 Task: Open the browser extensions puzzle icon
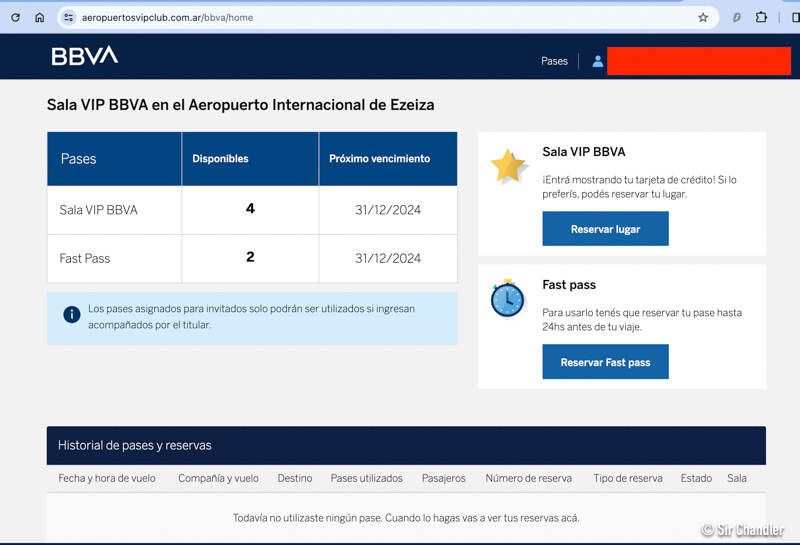point(761,17)
